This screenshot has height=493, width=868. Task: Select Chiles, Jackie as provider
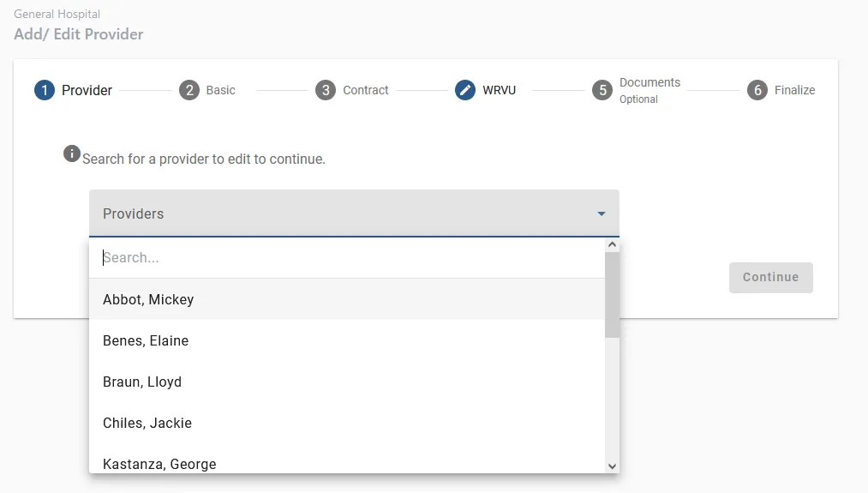(x=147, y=423)
